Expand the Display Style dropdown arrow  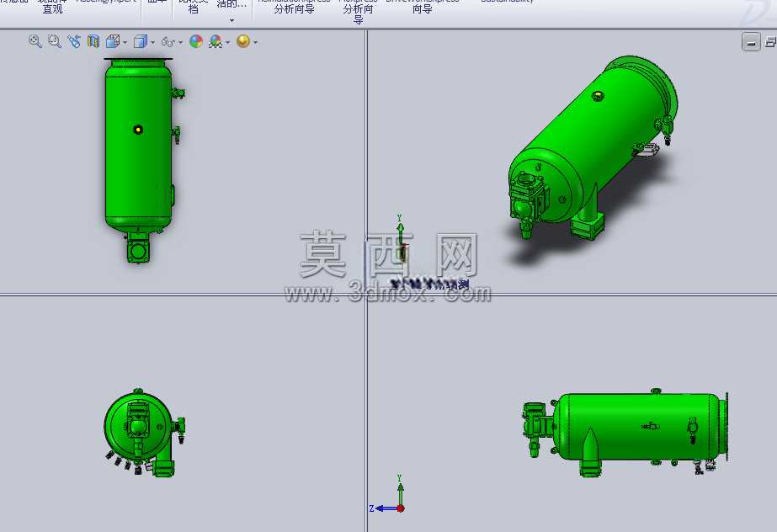coord(152,43)
